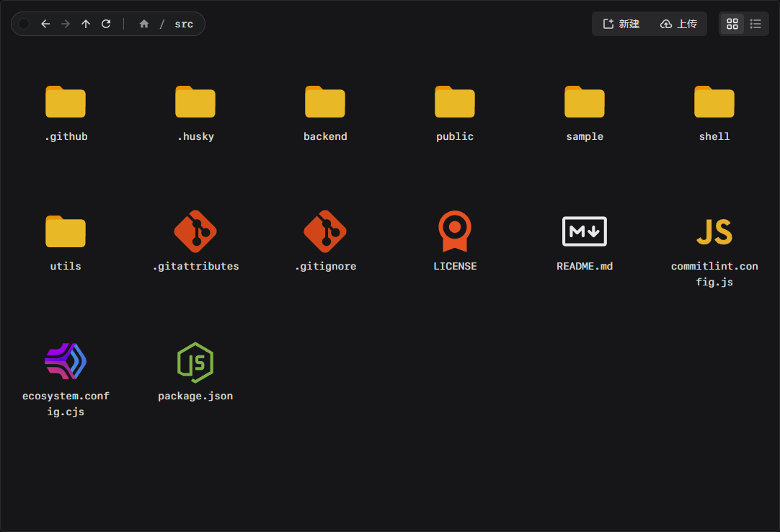Click the "commitlint.config.js" file name
This screenshot has width=780, height=532.
(714, 274)
